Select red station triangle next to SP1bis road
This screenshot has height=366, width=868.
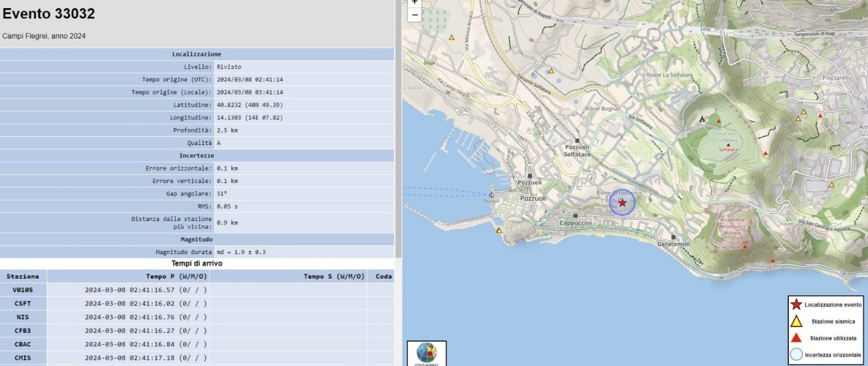pos(773,261)
